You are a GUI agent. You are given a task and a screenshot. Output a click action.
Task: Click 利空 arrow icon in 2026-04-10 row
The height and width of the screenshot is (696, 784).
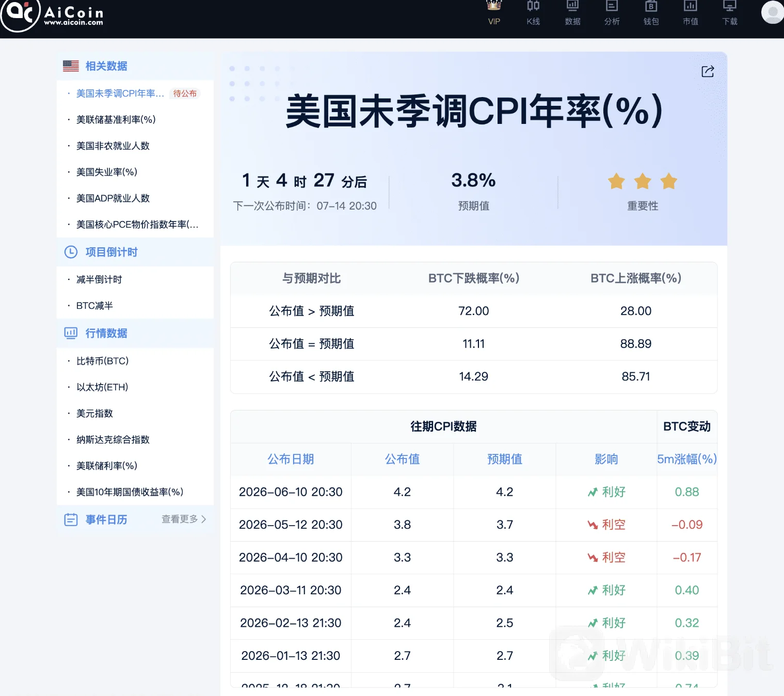(593, 558)
